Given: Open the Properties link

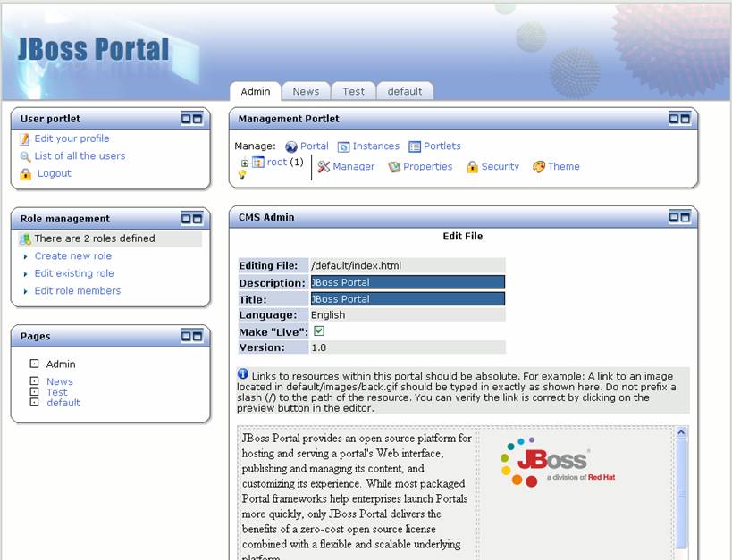Looking at the screenshot, I should pyautogui.click(x=427, y=167).
